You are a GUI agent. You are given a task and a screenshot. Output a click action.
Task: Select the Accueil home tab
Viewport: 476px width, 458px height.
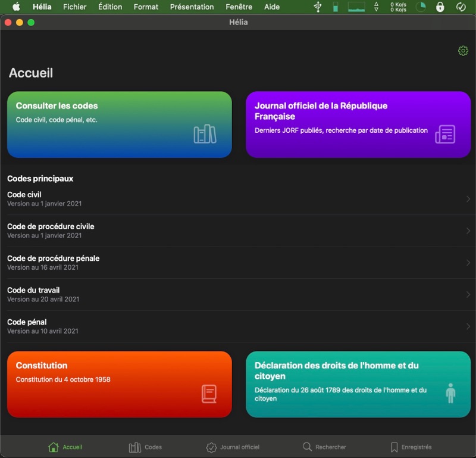(65, 447)
